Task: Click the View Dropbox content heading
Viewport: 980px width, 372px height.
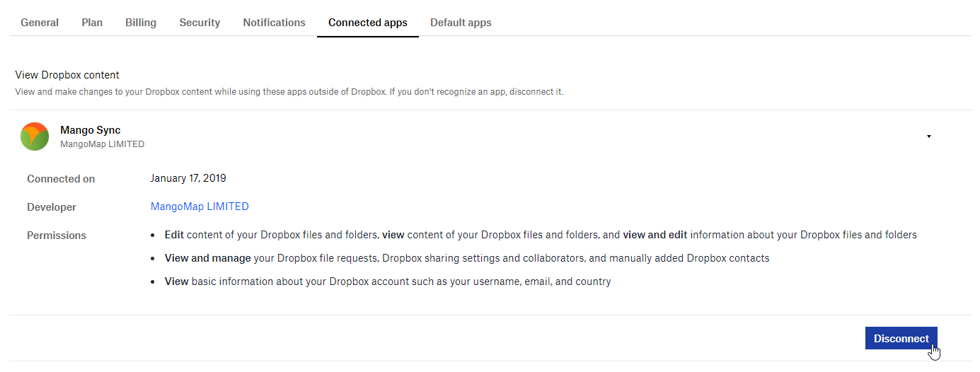Action: pos(67,75)
